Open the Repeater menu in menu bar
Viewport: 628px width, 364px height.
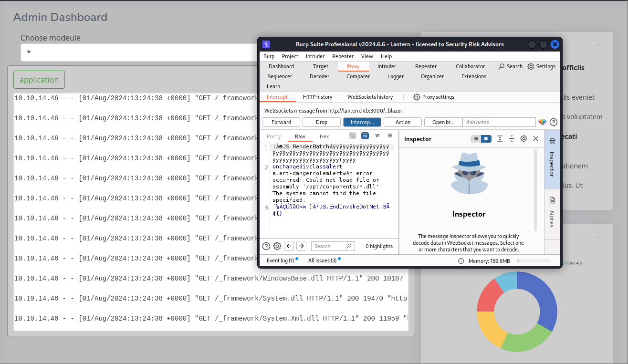pyautogui.click(x=343, y=56)
